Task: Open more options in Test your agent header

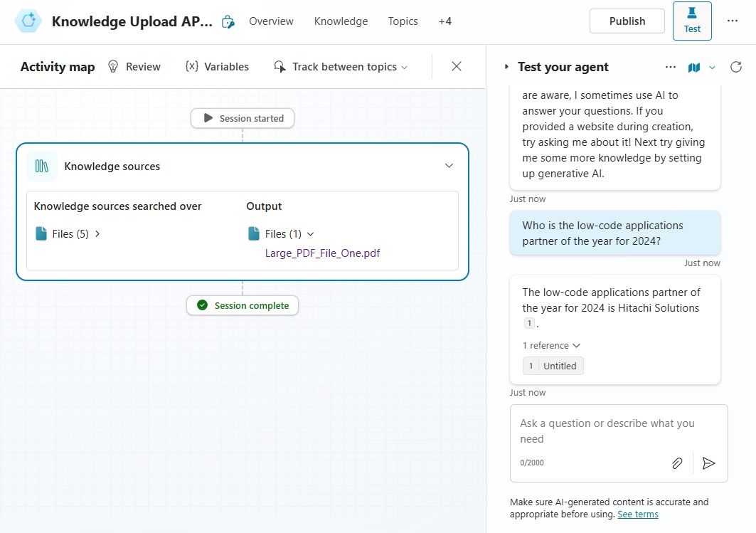Action: pyautogui.click(x=670, y=66)
